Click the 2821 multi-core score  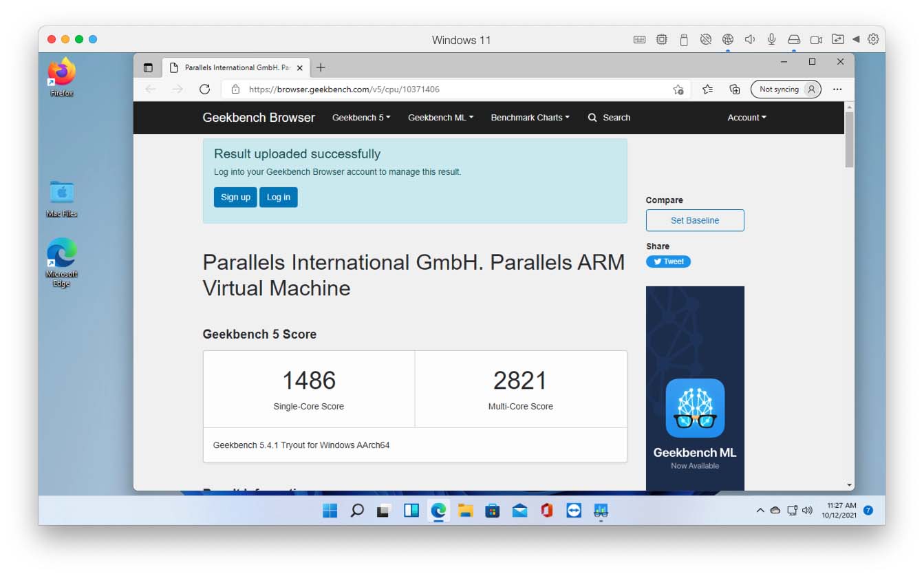520,381
